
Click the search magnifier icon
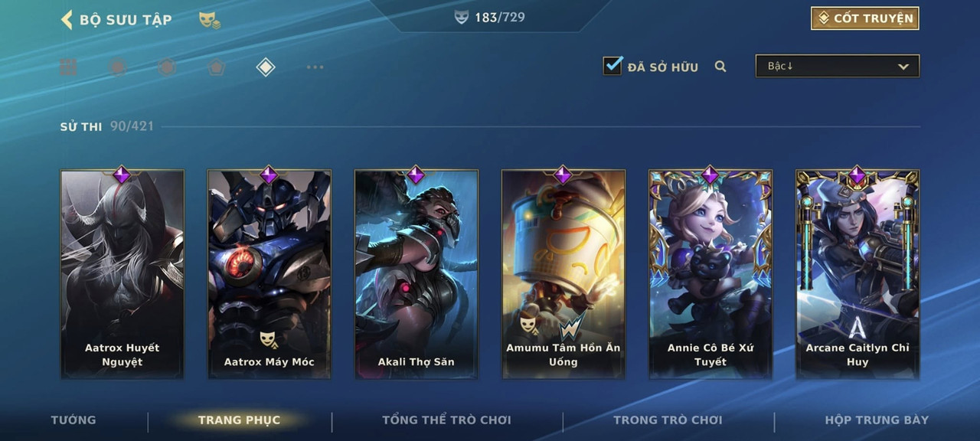pos(720,67)
